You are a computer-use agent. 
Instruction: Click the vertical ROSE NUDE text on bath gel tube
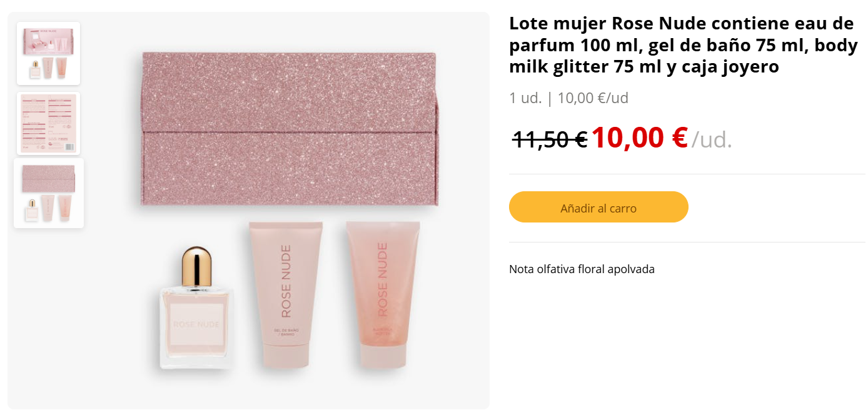point(286,281)
